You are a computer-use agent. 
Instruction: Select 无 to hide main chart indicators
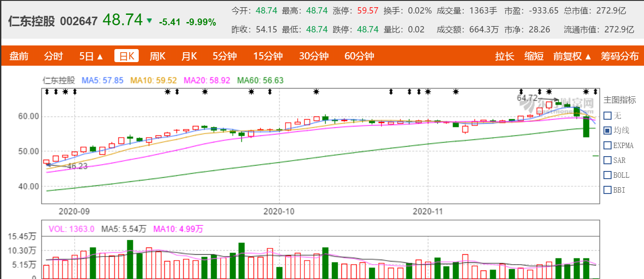coord(608,115)
